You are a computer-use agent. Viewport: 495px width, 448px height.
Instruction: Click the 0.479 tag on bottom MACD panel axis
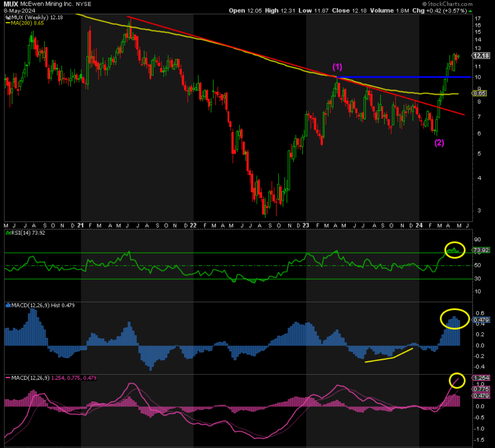point(481,396)
